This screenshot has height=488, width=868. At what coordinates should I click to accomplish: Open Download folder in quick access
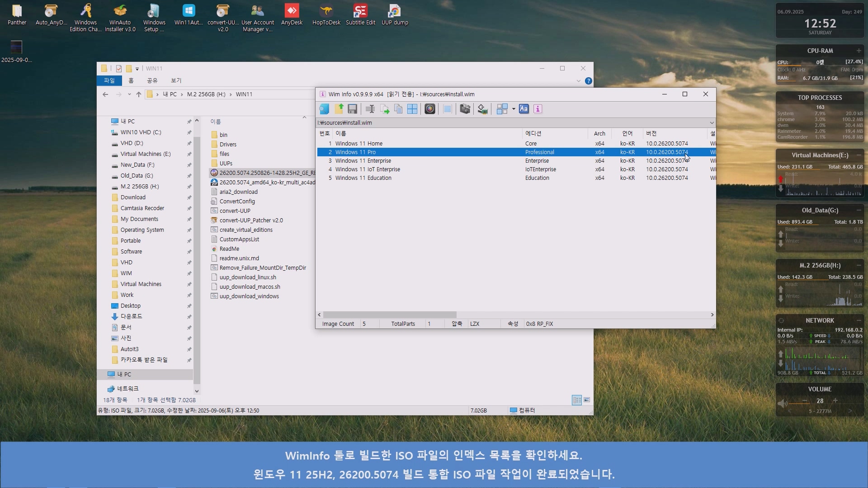coord(133,197)
